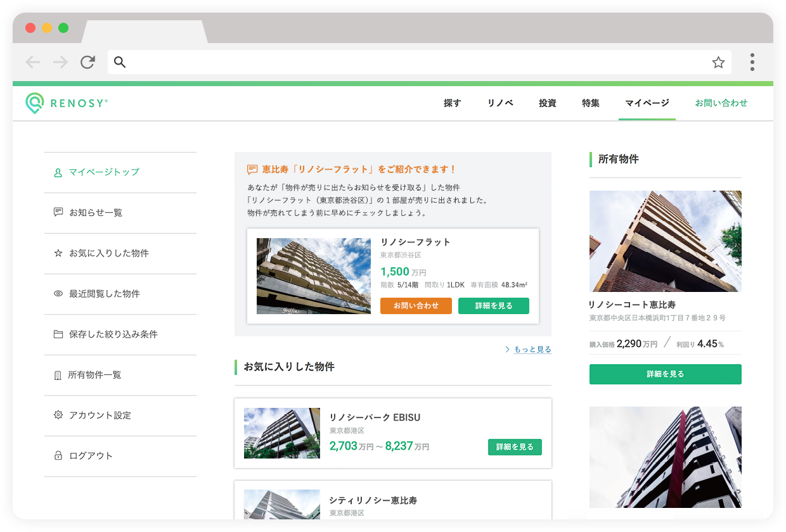This screenshot has height=532, width=786.
Task: Open お問い合わせ in top navigation
Action: coord(721,103)
